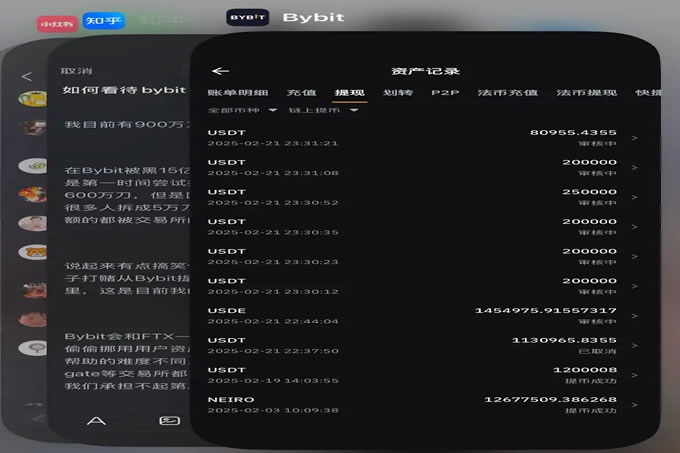Open chevron for 80955.4355 USDT record
This screenshot has height=453, width=680.
(x=634, y=138)
